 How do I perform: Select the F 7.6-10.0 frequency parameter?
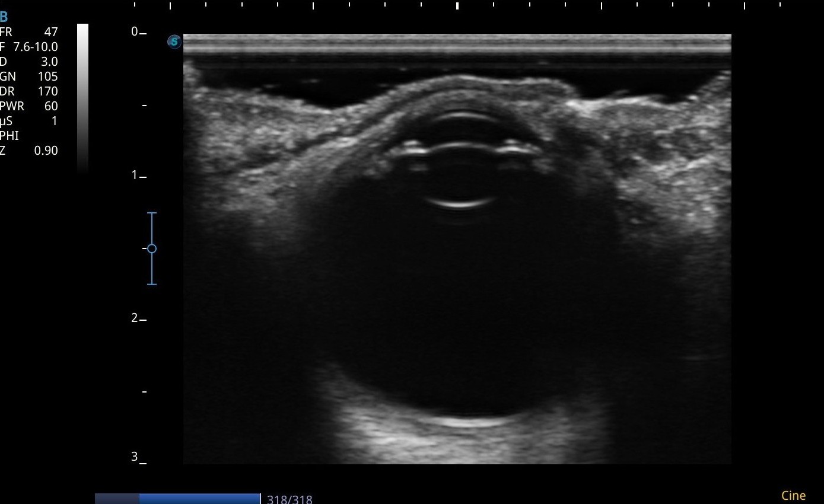point(29,47)
